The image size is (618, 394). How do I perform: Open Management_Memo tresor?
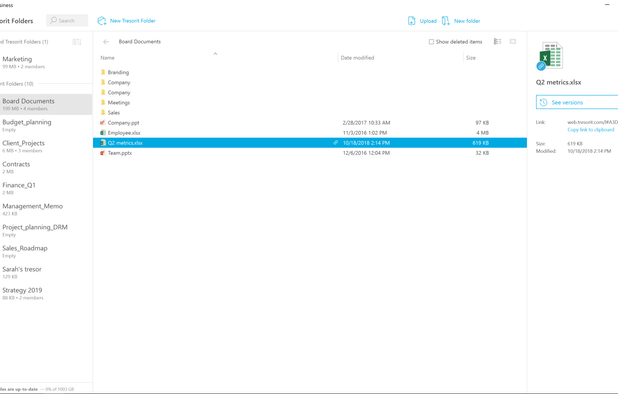(46, 209)
